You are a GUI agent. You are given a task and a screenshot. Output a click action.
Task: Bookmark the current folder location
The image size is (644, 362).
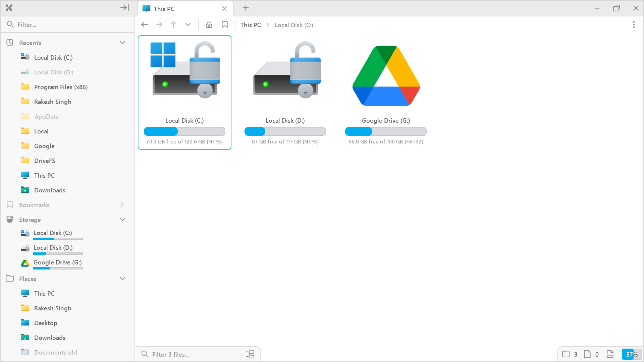click(x=224, y=24)
